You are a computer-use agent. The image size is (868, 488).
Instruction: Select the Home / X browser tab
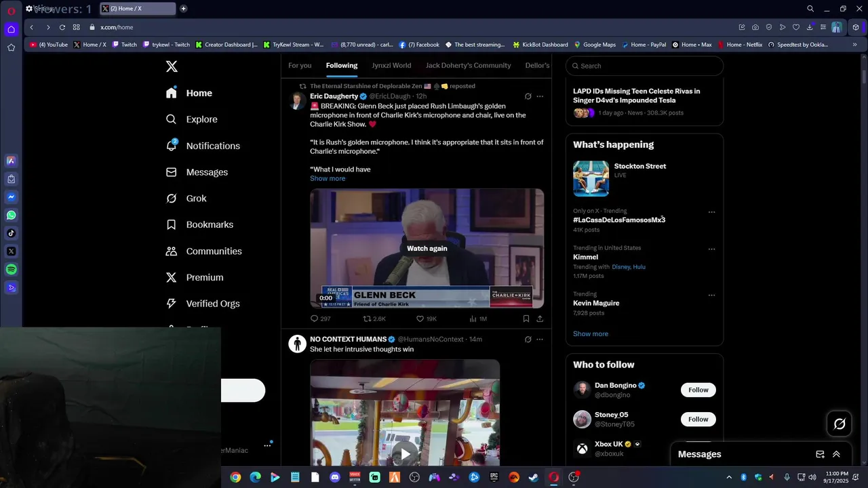coord(138,9)
